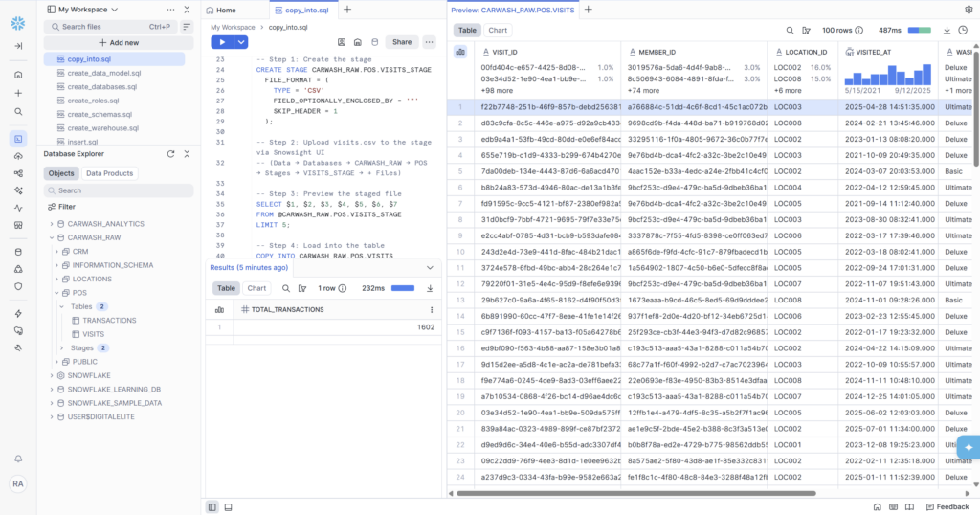Open run options dropdown beside the play button
Screen dimensions: 980x515
[241, 42]
